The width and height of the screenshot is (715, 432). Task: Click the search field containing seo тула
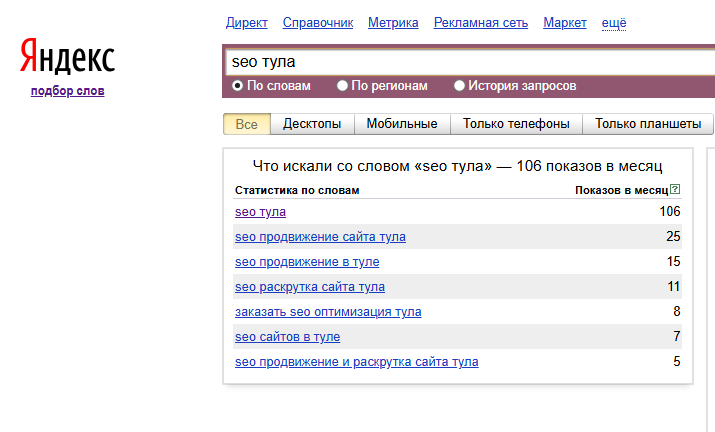(x=468, y=62)
